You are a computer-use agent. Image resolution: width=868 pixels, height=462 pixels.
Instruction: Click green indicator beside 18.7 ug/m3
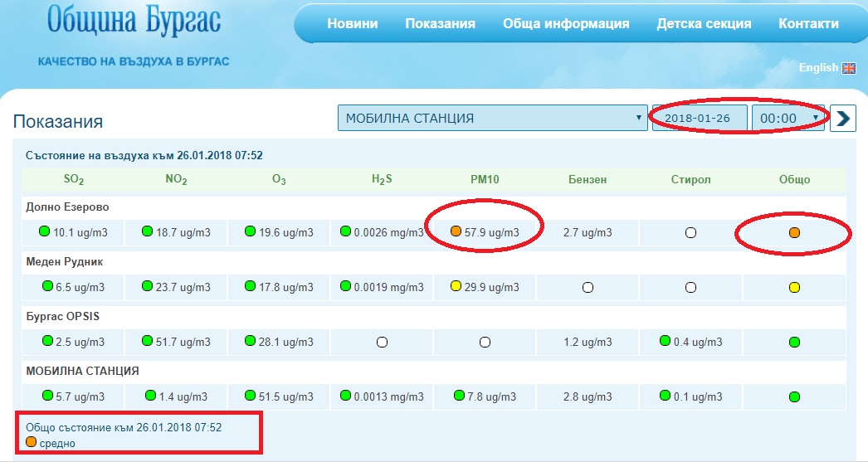pyautogui.click(x=147, y=231)
